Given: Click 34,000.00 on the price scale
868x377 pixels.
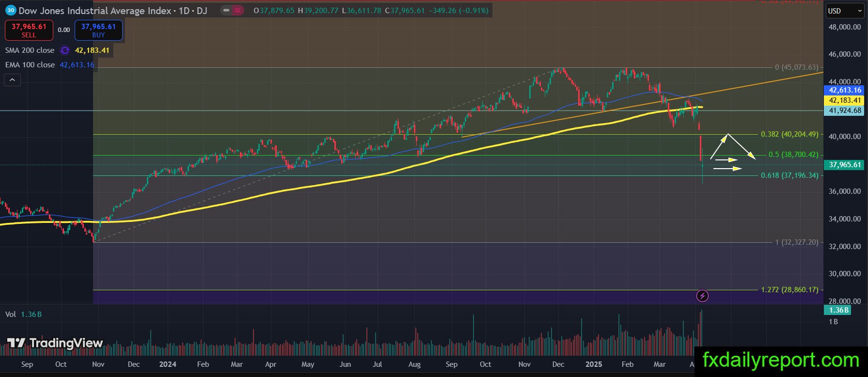Looking at the screenshot, I should tap(845, 219).
